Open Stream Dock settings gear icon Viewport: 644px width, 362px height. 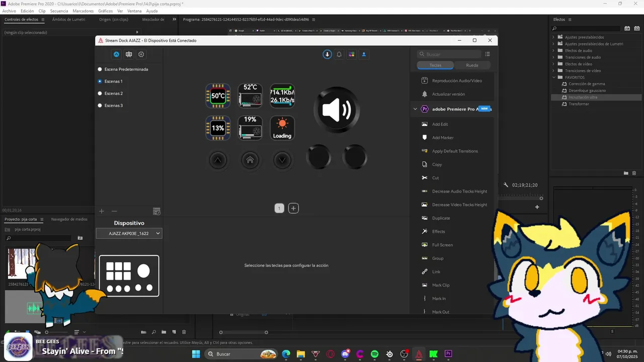click(x=141, y=54)
